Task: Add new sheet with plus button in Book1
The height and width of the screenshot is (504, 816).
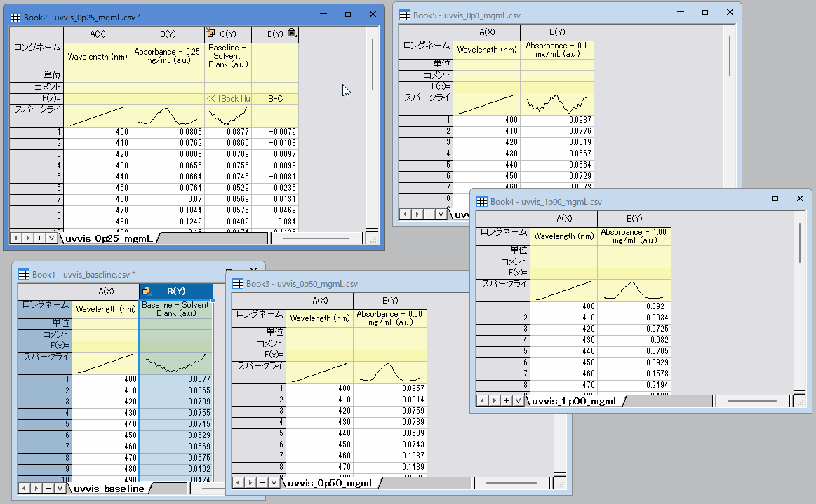Action: point(48,489)
